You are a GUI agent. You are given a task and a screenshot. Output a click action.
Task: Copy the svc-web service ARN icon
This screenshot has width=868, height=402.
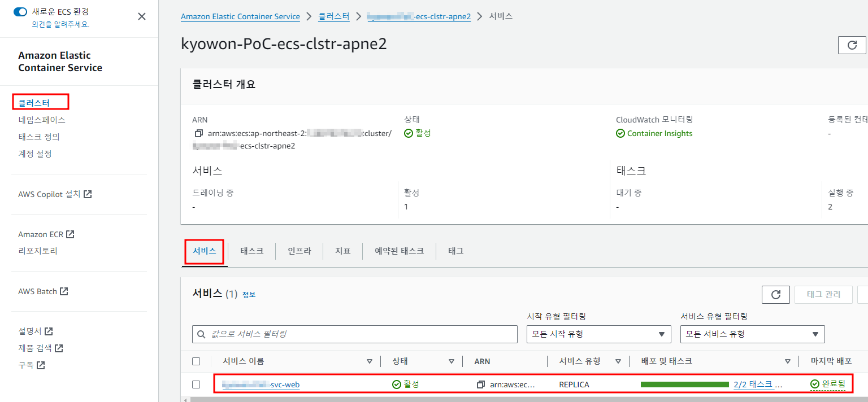click(481, 384)
